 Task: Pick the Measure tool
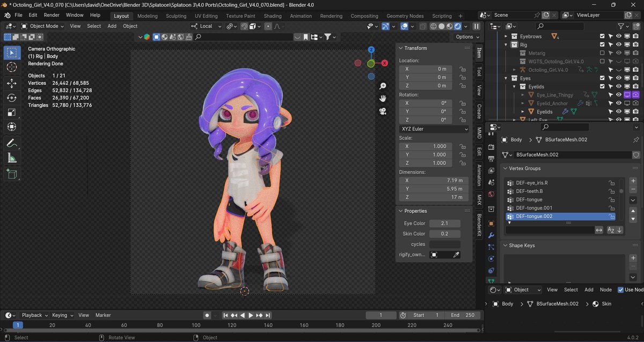pyautogui.click(x=12, y=158)
